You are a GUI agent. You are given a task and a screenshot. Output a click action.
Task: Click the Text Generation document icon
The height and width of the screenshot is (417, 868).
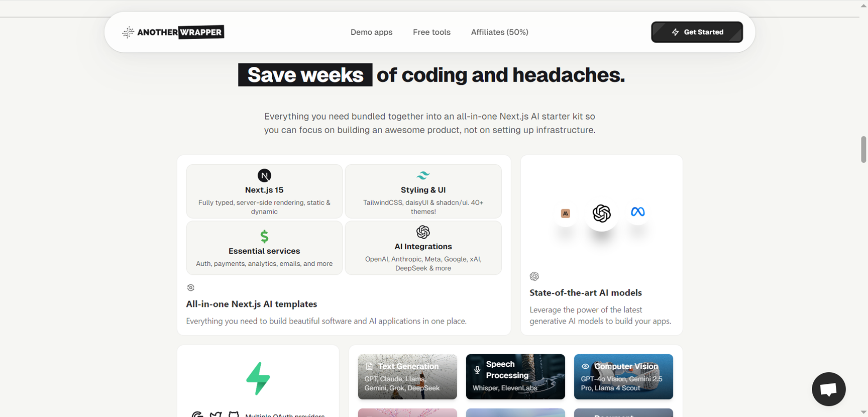click(369, 367)
